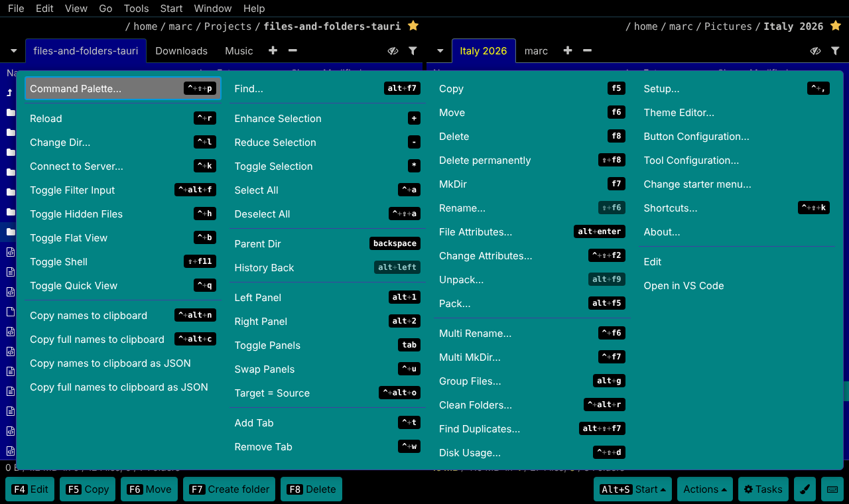Click the F5 Copy button
The height and width of the screenshot is (504, 849).
click(x=88, y=489)
